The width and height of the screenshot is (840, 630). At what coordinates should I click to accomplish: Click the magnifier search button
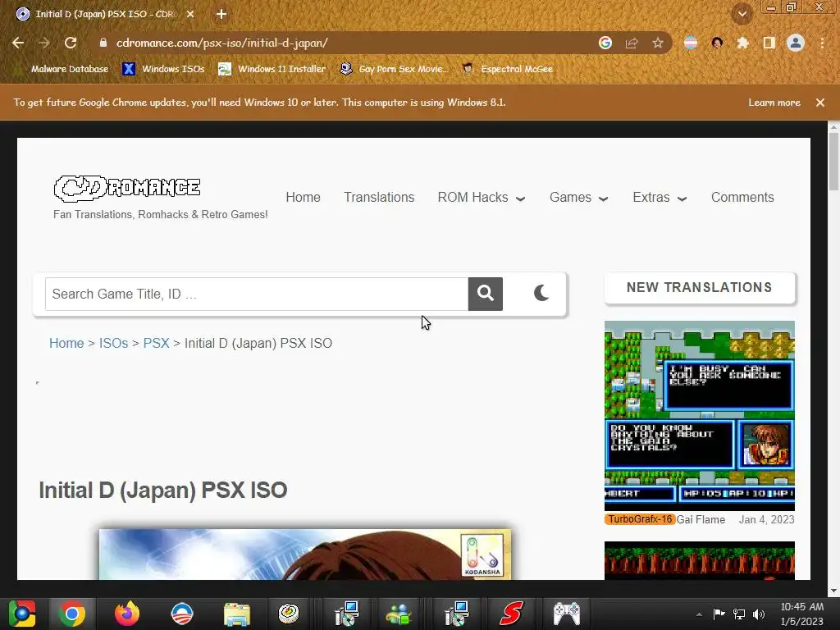[486, 294]
